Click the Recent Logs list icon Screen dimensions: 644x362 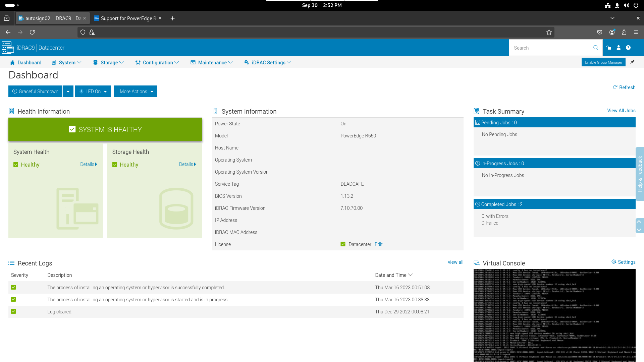pyautogui.click(x=11, y=263)
